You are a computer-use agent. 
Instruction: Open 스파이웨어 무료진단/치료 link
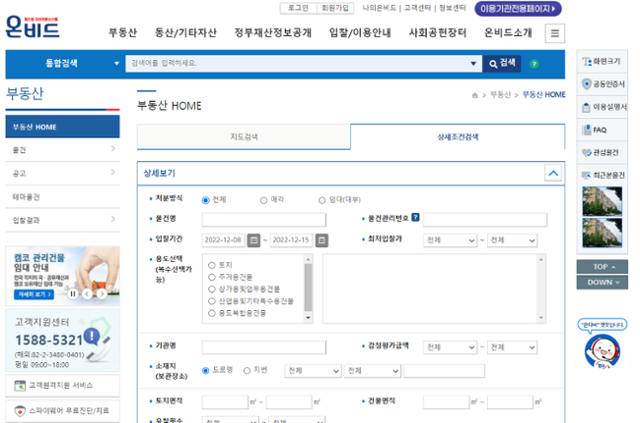click(62, 411)
